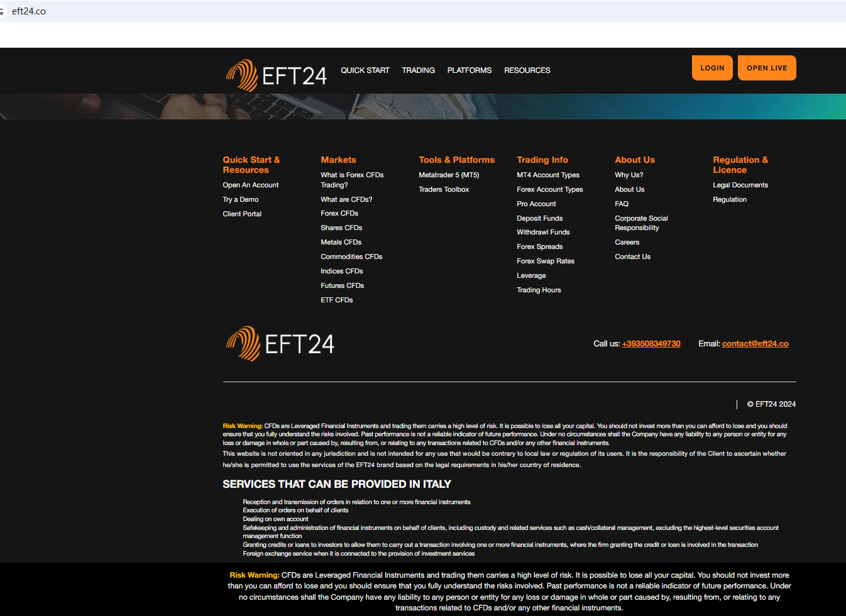Viewport: 846px width, 616px height.
Task: Open the RESOURCES menu
Action: 527,70
